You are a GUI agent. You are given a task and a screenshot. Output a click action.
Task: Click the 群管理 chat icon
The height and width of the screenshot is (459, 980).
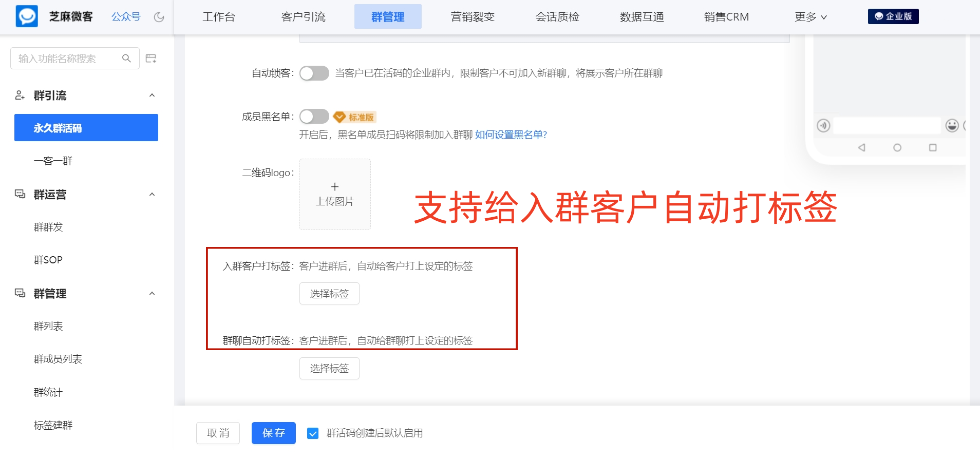[20, 293]
